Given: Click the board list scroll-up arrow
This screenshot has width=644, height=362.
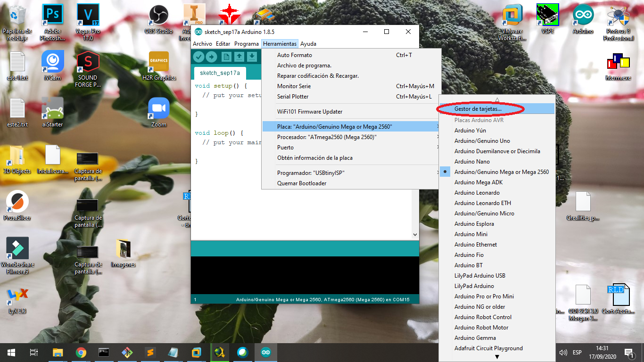Looking at the screenshot, I should click(497, 99).
